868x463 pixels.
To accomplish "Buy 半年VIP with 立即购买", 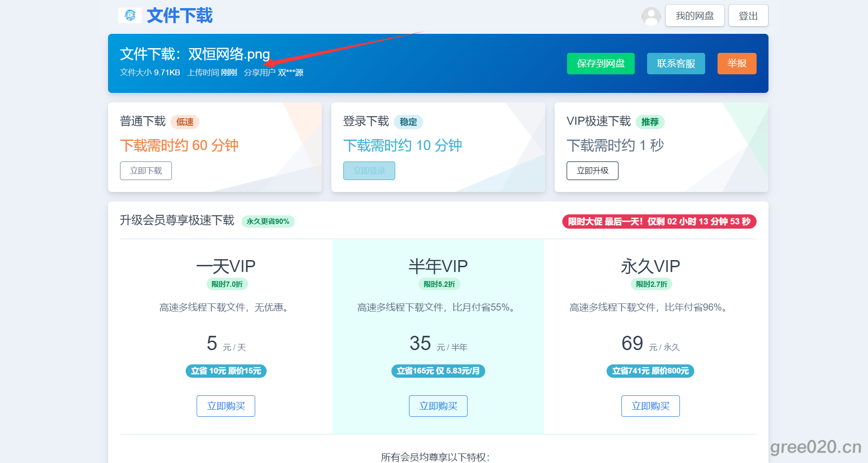I will 438,406.
